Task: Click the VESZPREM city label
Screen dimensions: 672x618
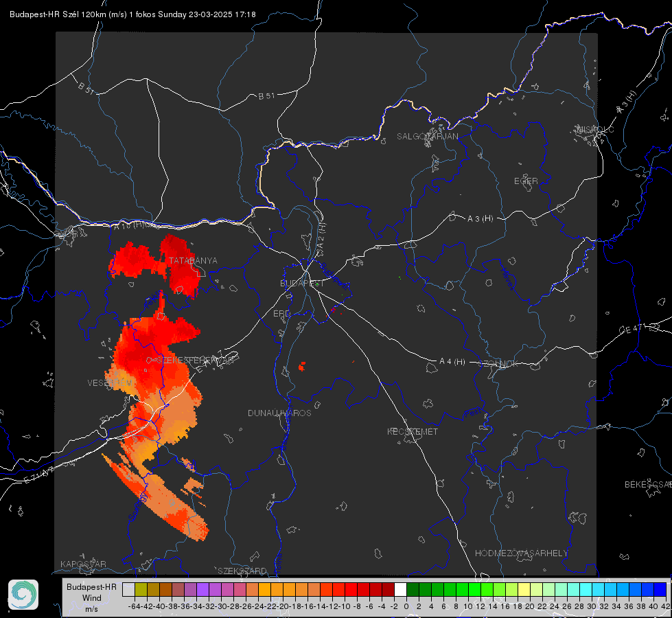Action: (110, 382)
